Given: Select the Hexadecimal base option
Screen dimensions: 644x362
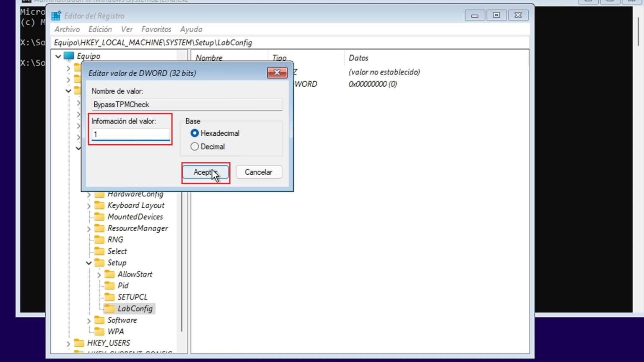Looking at the screenshot, I should tap(195, 133).
